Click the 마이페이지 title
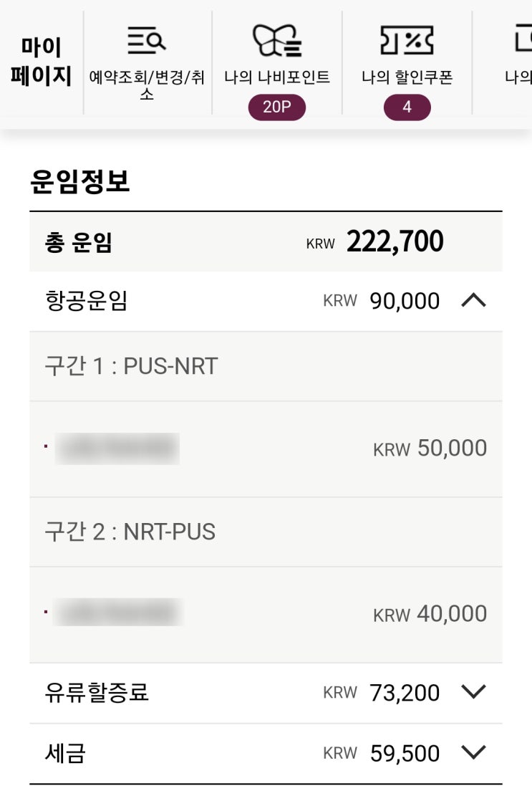532x806 pixels. coord(42,62)
